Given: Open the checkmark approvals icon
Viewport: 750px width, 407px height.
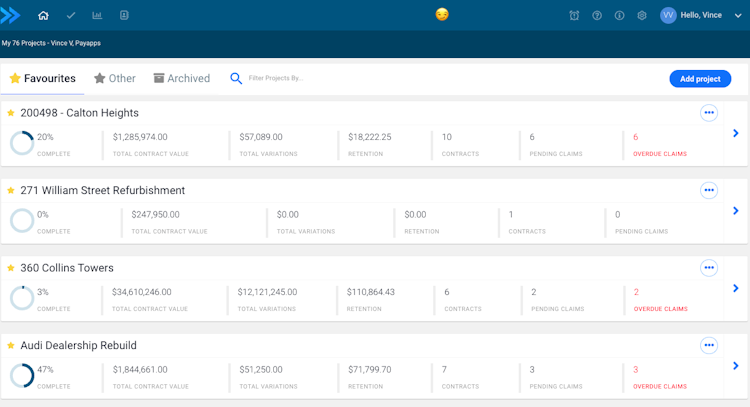Looking at the screenshot, I should (x=70, y=15).
